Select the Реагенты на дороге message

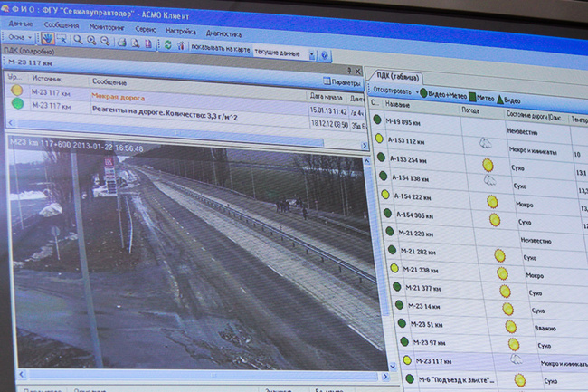click(x=165, y=114)
